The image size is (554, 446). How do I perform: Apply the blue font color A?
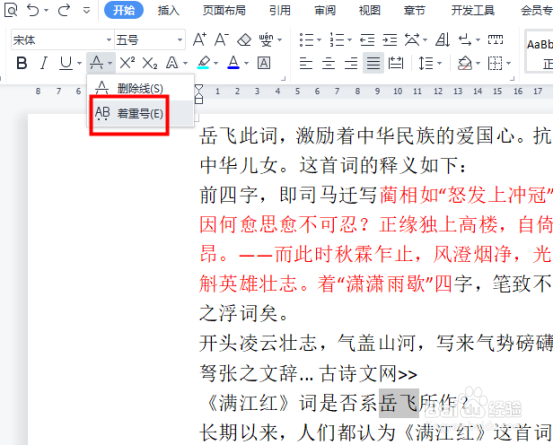point(233,63)
